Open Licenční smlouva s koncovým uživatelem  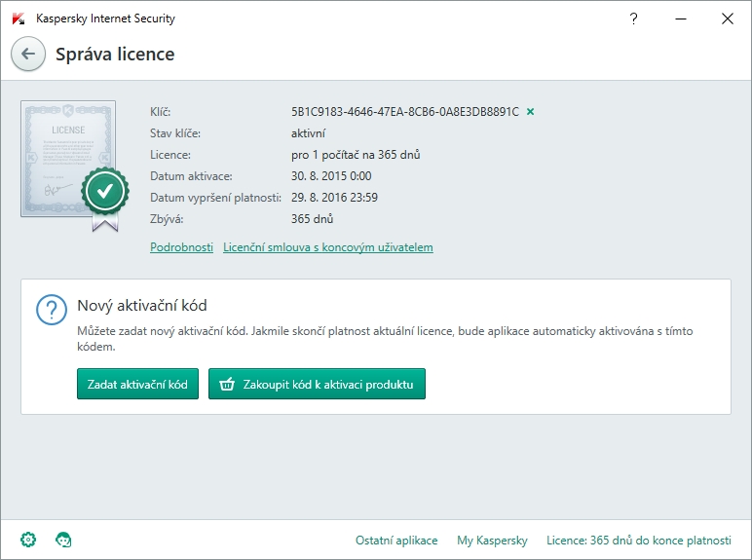(x=327, y=247)
